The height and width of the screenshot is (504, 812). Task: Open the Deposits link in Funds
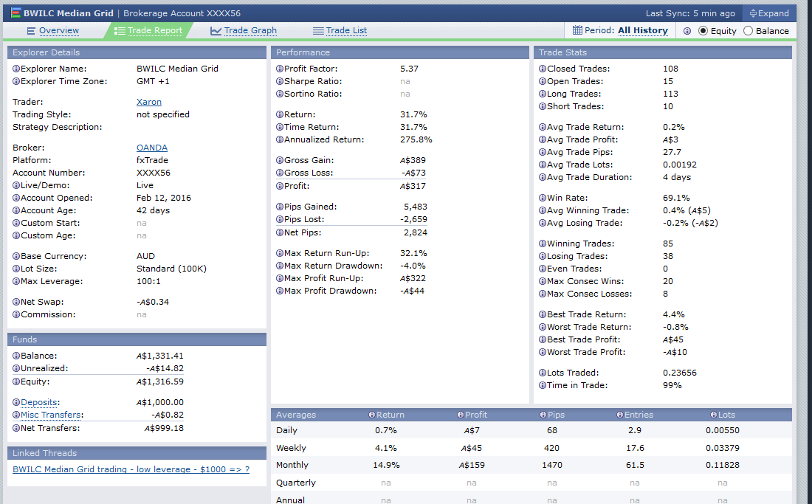(x=40, y=402)
